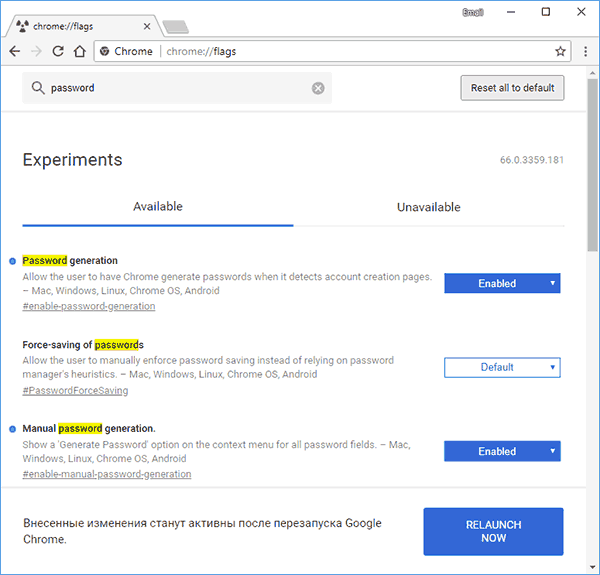
Task: Go back using the browser back arrow
Action: [15, 51]
